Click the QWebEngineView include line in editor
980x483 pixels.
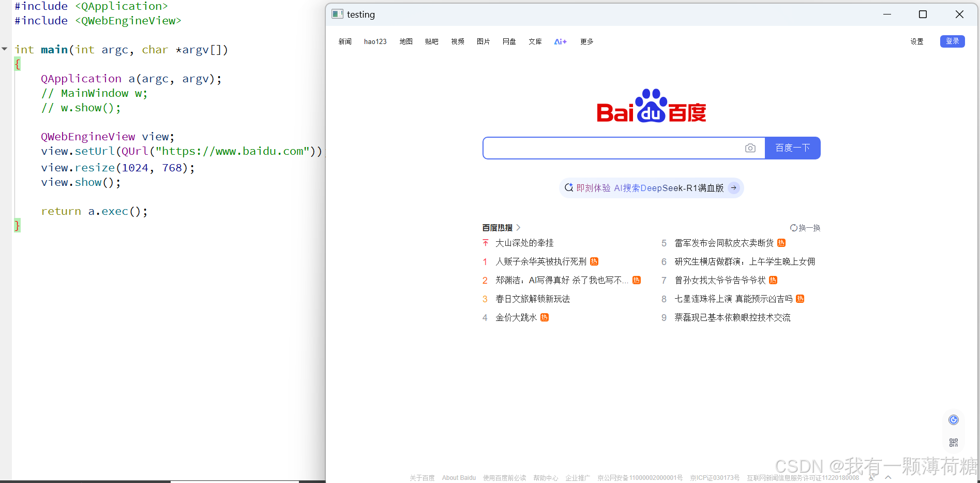(98, 21)
